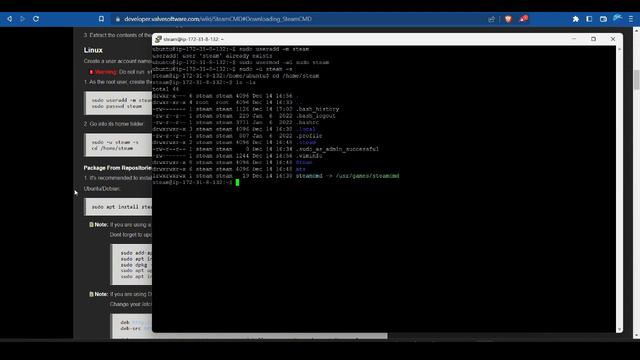Bookmark this page with the bookmark icon
Screen dimensions: 640x360
click(101, 19)
